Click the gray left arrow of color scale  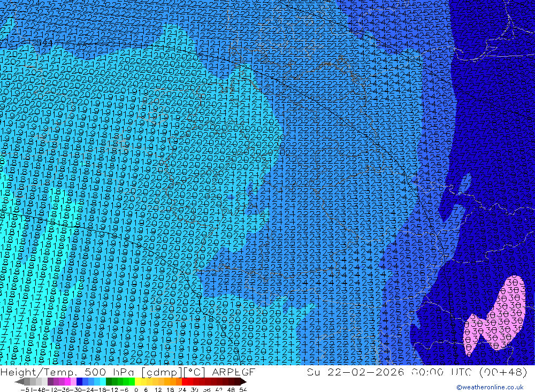coord(19,382)
